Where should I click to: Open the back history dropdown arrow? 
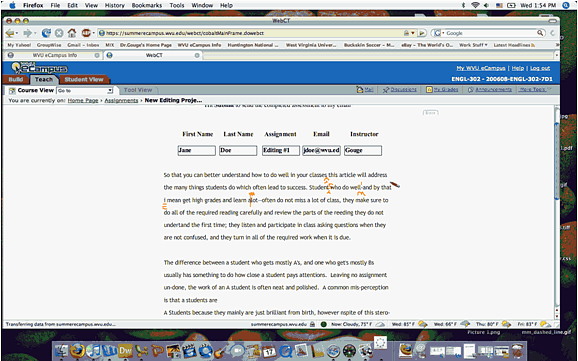click(x=17, y=33)
